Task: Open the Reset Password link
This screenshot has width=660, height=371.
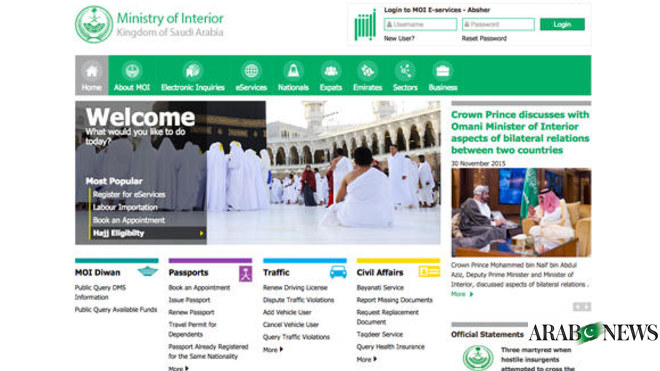Action: point(484,38)
